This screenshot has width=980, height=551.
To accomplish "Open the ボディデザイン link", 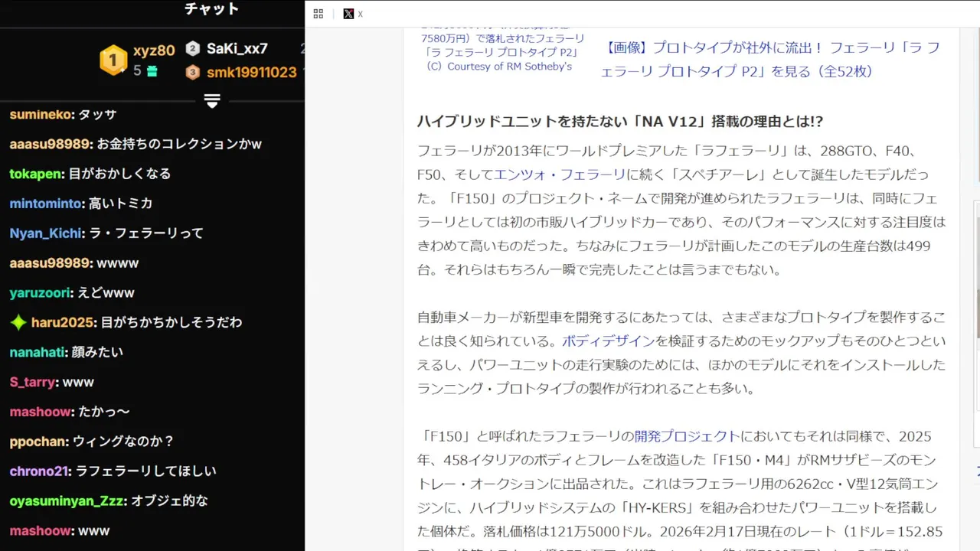I will click(609, 341).
